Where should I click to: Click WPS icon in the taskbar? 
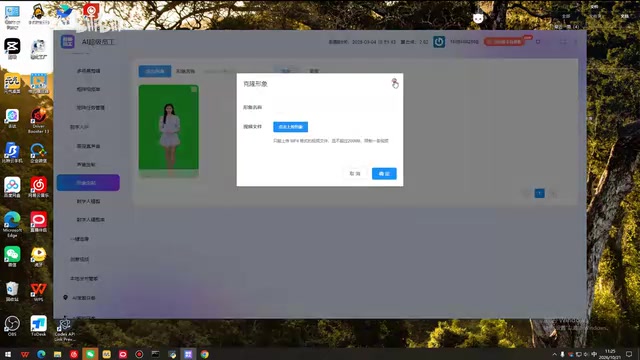click(25, 354)
